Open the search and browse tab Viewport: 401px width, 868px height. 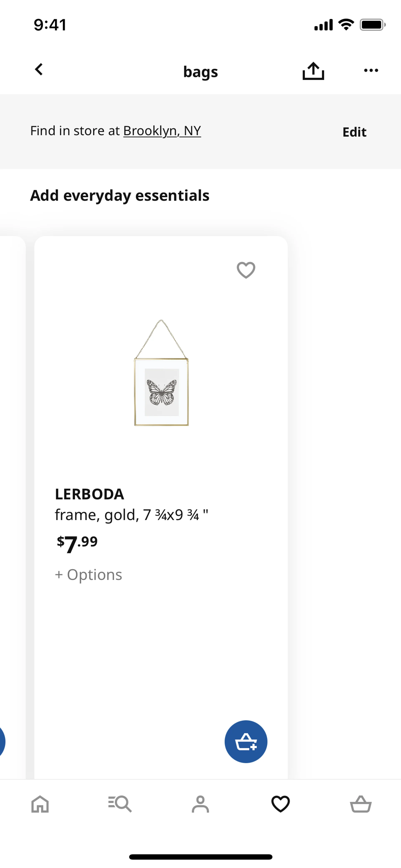[x=120, y=804]
